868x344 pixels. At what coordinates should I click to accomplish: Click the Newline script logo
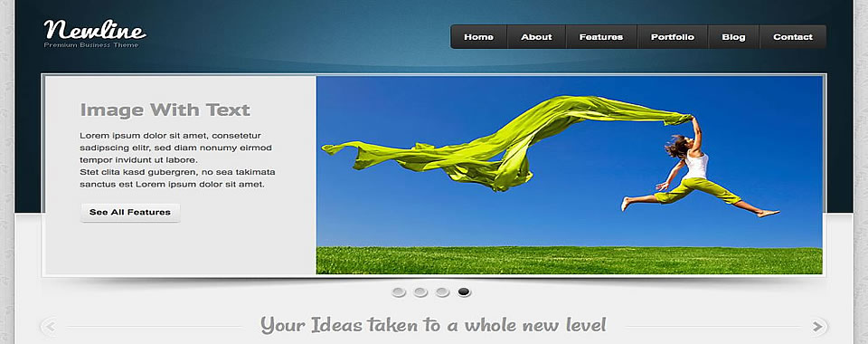(x=95, y=29)
